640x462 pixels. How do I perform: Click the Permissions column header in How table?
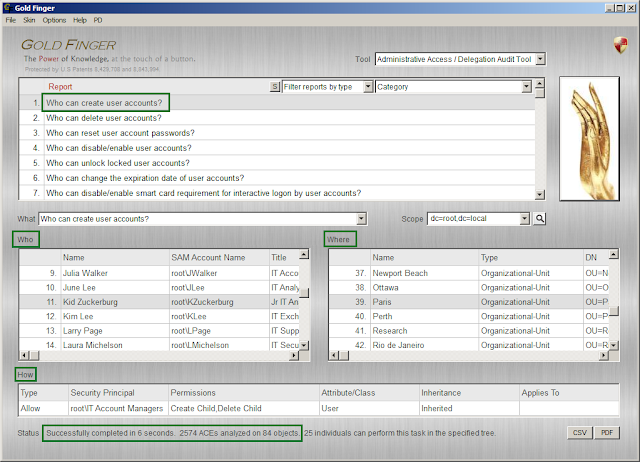pos(244,393)
